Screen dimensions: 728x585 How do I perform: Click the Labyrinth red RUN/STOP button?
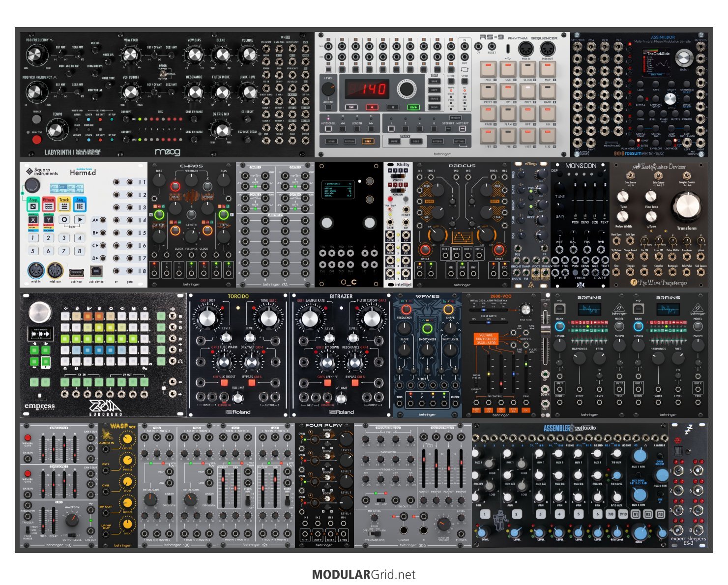click(37, 140)
